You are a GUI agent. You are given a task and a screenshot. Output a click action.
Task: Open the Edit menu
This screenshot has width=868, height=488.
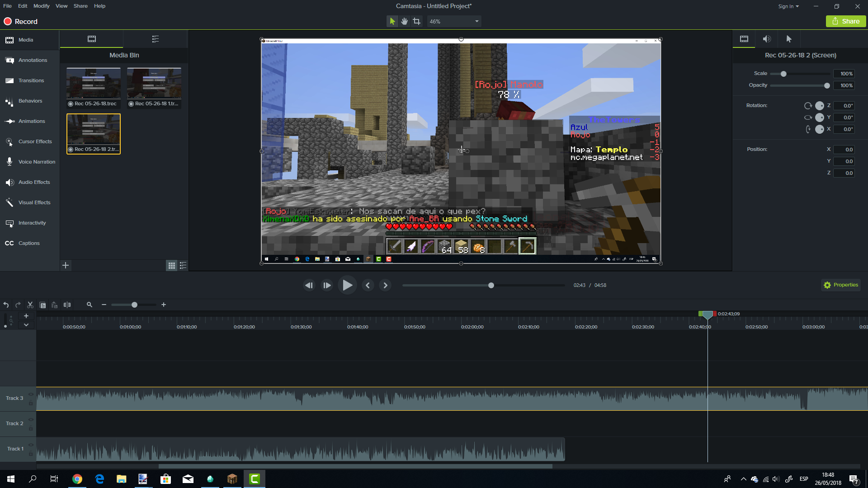23,6
